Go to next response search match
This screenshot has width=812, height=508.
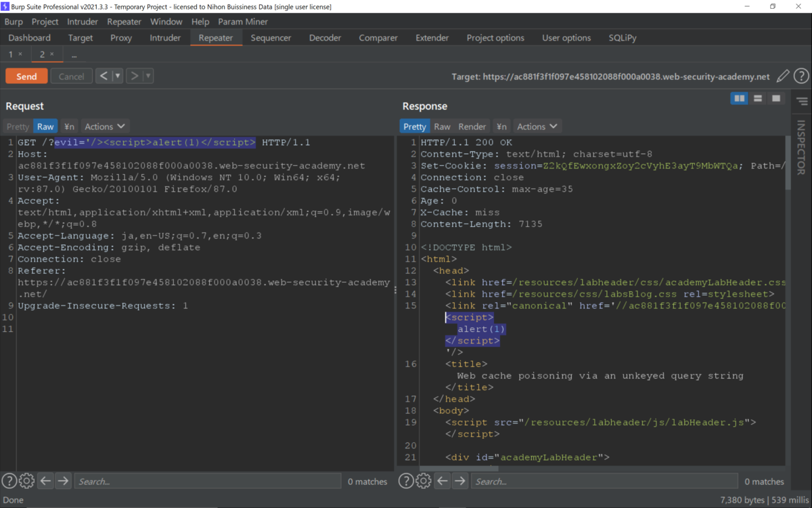click(x=460, y=481)
